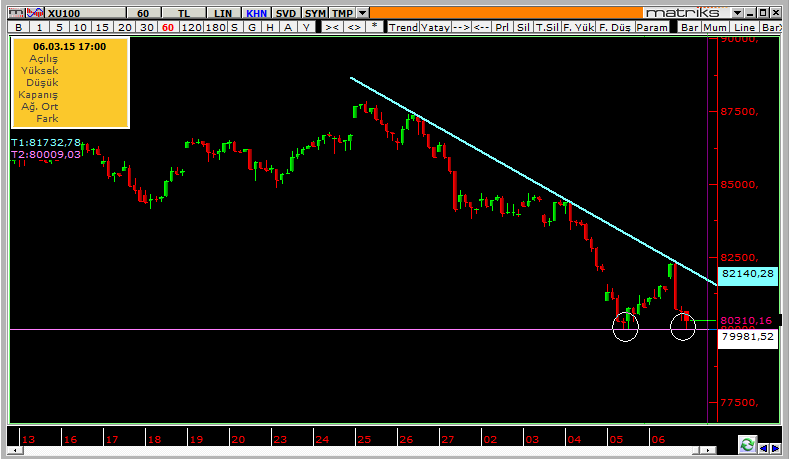This screenshot has height=459, width=789.
Task: Toggle the KHN option in header
Action: tap(257, 13)
